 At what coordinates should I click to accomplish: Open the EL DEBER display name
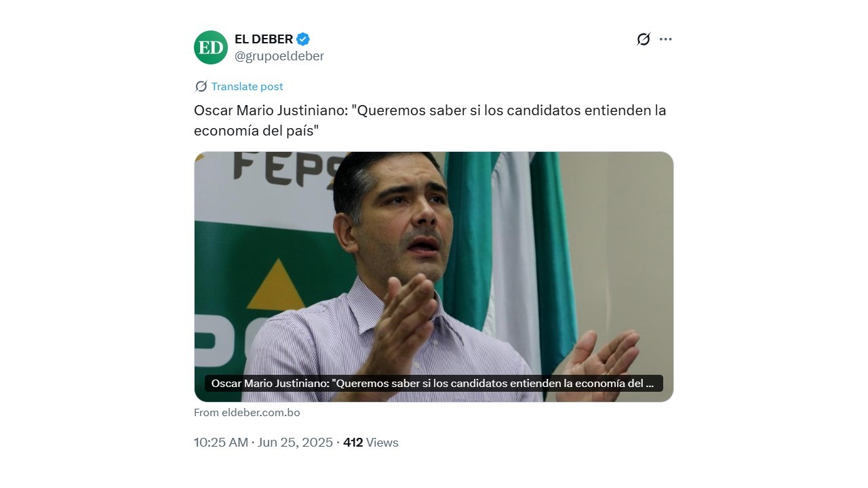point(264,39)
